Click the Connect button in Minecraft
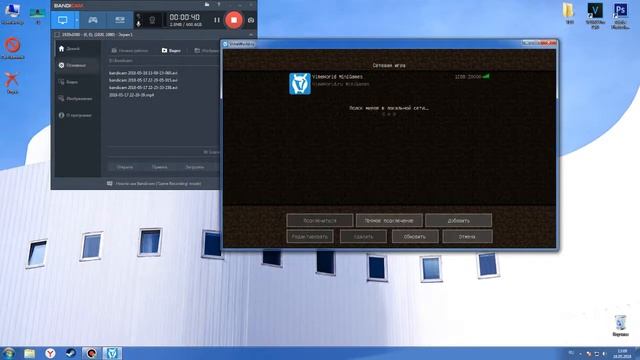This screenshot has width=640, height=360. (x=320, y=220)
